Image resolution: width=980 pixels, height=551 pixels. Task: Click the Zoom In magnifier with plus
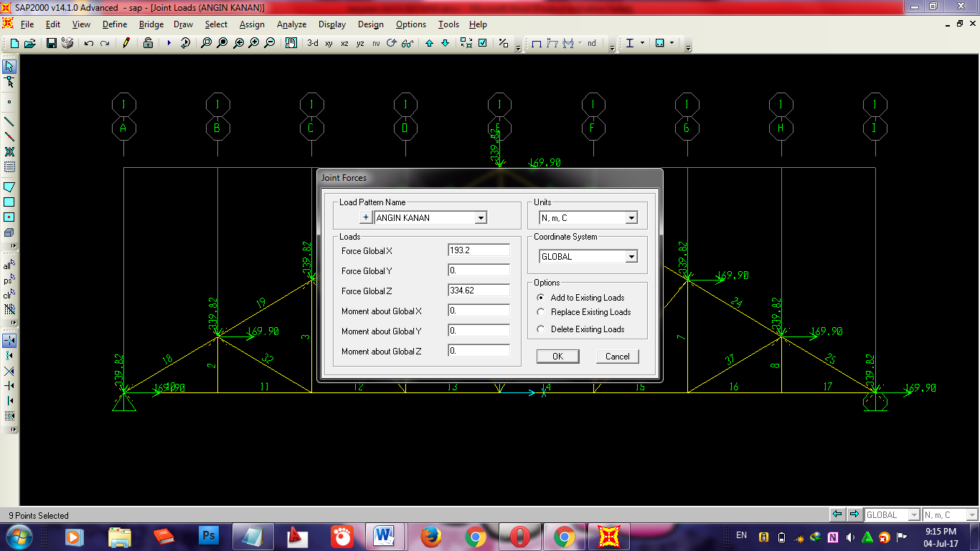click(254, 43)
